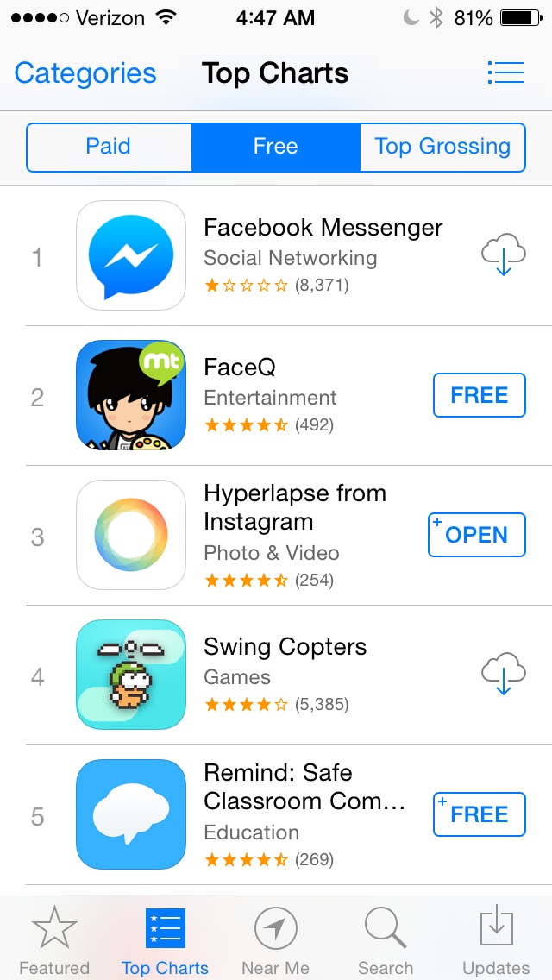The width and height of the screenshot is (552, 980).
Task: Tap the FaceQ app icon
Action: tap(131, 395)
